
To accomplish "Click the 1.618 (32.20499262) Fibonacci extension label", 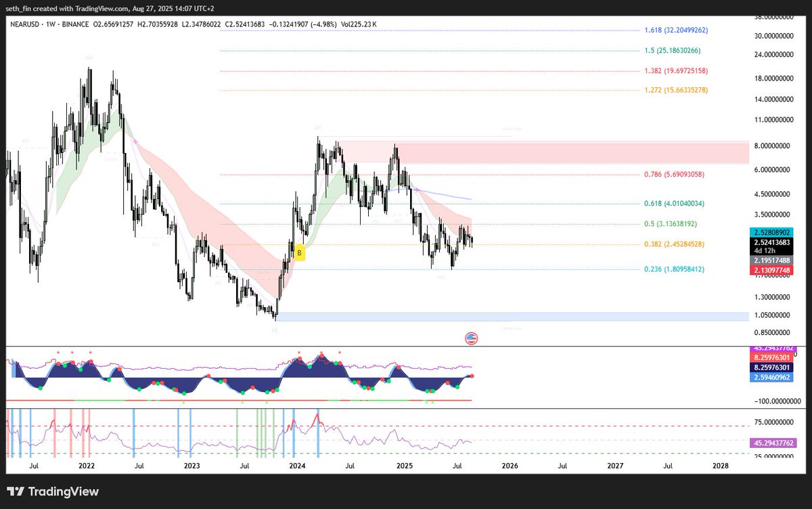I will coord(675,30).
